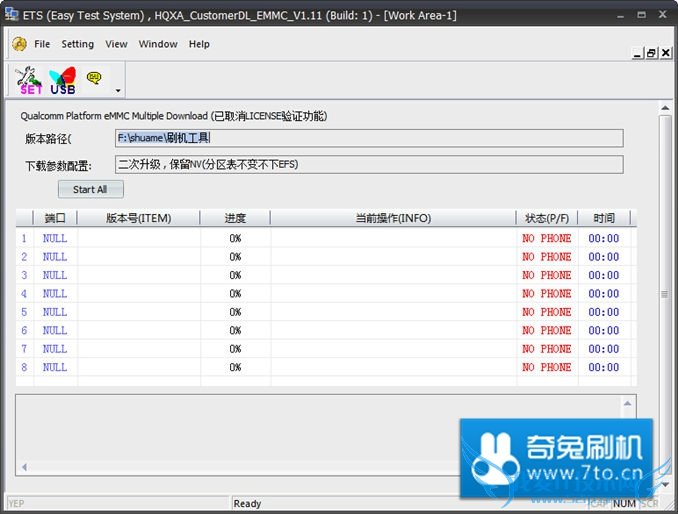Click row number 6 in table
The height and width of the screenshot is (514, 678).
click(x=24, y=330)
